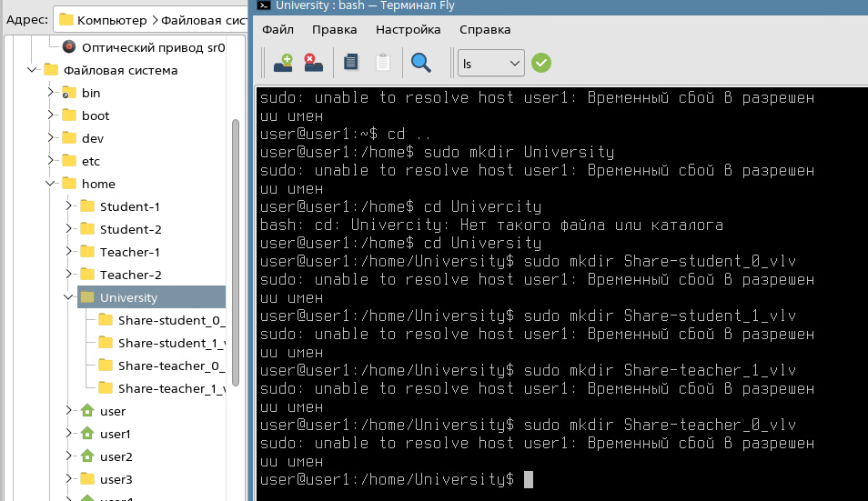This screenshot has width=868, height=501.
Task: Expand the Student-1 folder
Action: 68,206
